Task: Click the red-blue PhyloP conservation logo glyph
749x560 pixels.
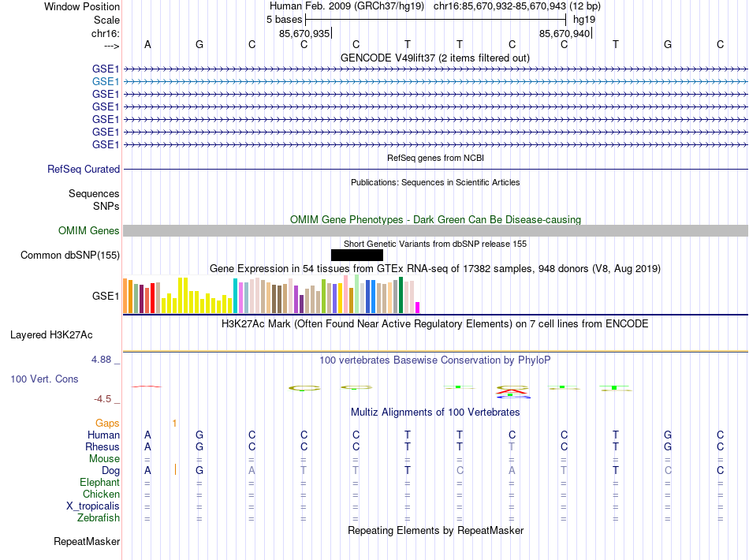Action: click(512, 392)
